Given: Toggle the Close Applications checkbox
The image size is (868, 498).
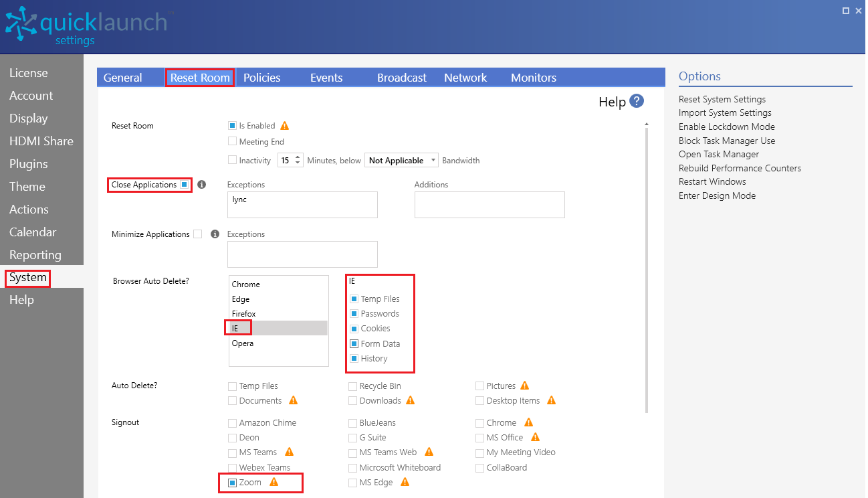Looking at the screenshot, I should click(184, 185).
